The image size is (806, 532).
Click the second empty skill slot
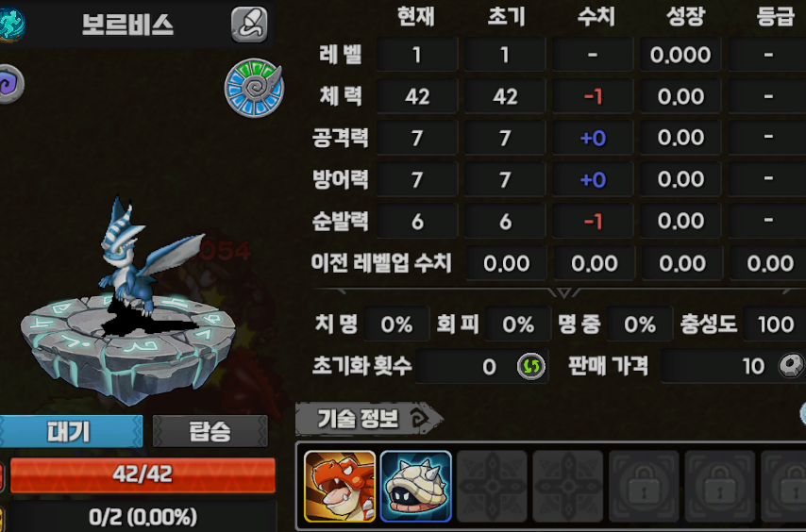point(568,487)
